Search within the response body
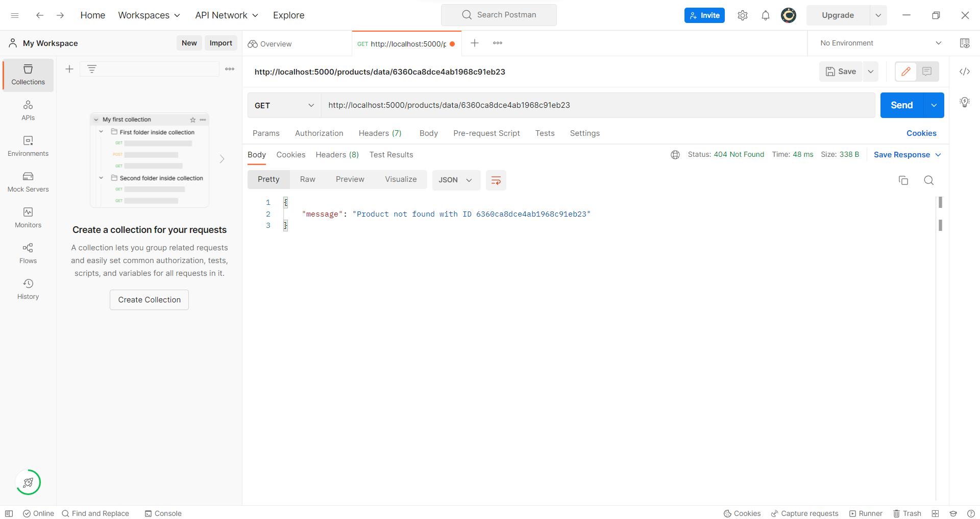 (929, 180)
